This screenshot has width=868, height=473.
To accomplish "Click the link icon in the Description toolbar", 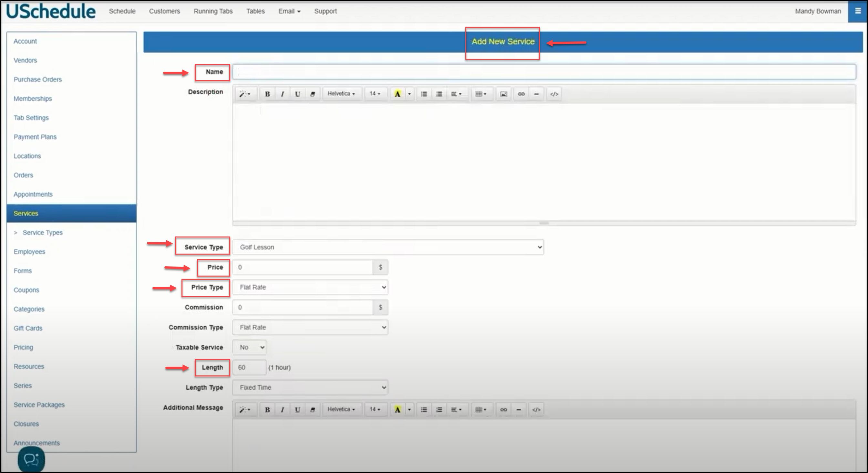I will tap(521, 94).
